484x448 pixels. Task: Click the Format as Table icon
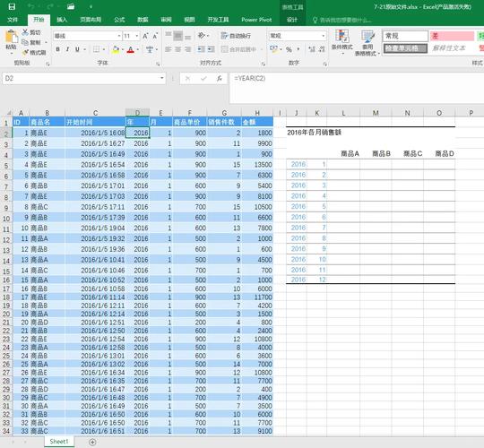(367, 36)
